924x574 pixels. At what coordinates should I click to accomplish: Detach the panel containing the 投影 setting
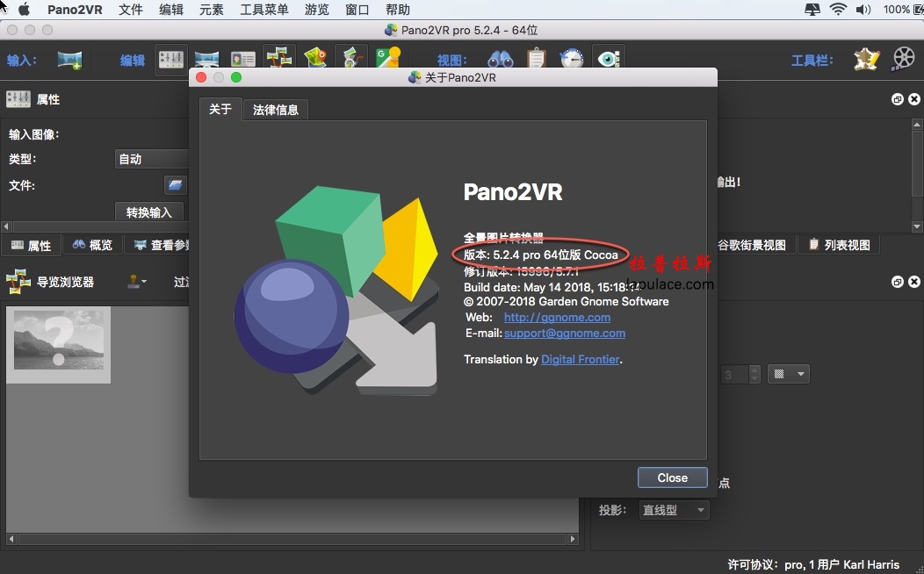tap(897, 282)
